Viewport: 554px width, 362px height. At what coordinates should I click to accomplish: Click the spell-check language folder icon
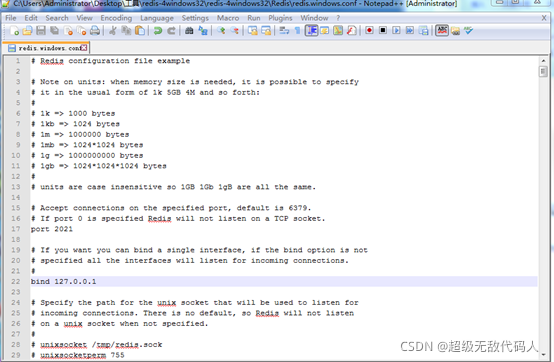[455, 31]
